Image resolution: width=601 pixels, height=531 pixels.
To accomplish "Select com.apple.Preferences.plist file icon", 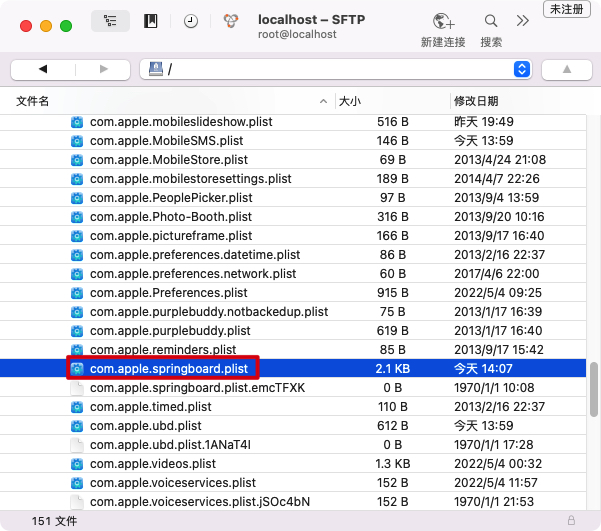I will coord(77,293).
